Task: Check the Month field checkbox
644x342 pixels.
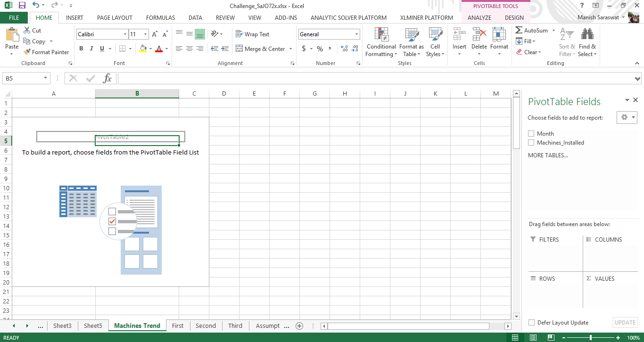Action: 531,134
